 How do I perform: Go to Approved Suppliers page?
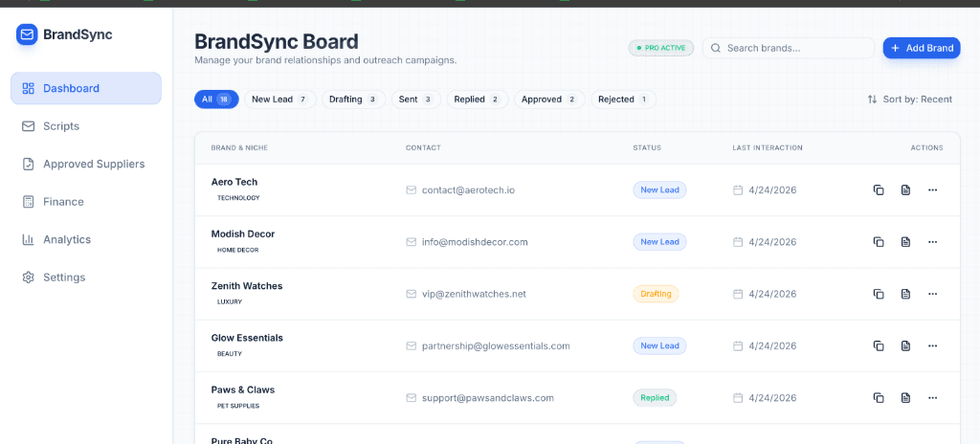86,164
